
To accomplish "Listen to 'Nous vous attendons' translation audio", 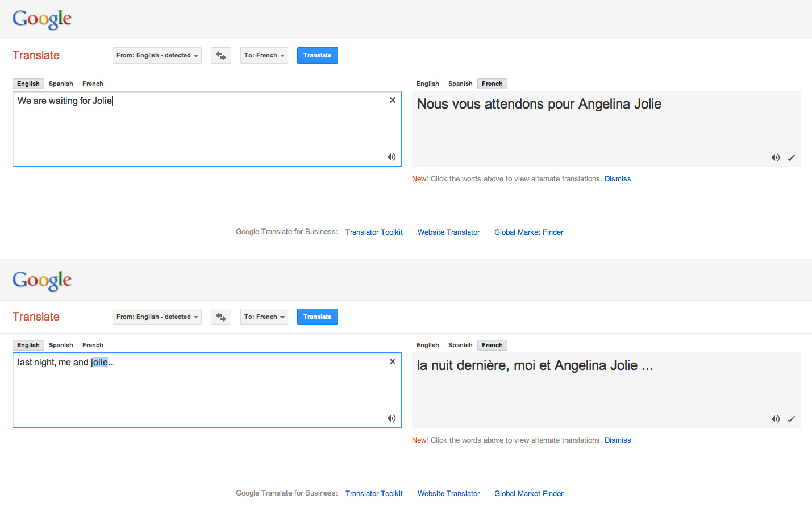I will tap(775, 157).
